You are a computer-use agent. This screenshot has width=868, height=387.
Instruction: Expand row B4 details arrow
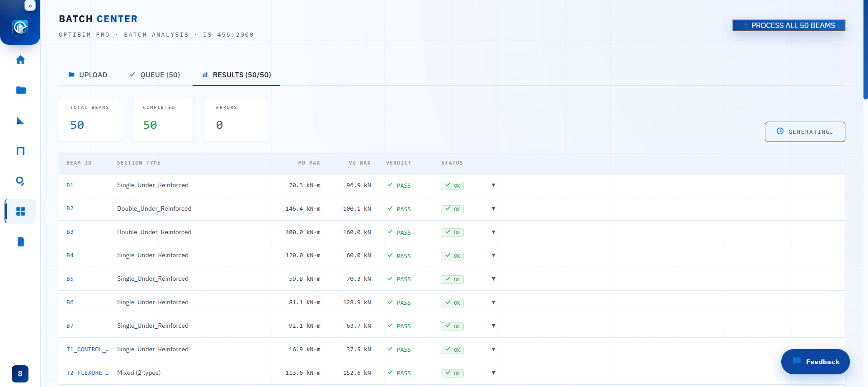click(x=494, y=255)
